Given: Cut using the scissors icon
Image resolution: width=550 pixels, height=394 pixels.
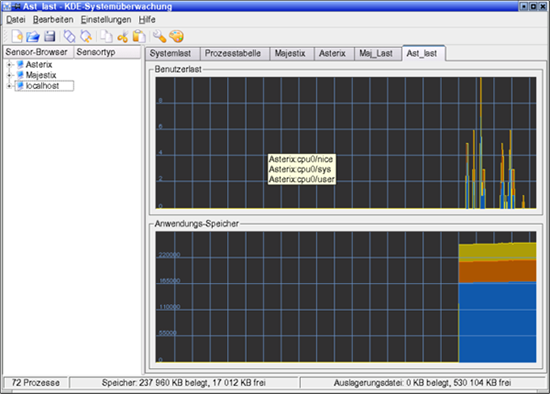Looking at the screenshot, I should (x=122, y=36).
